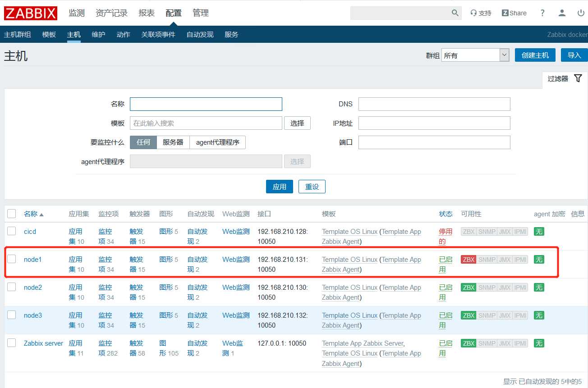Open 触发器 58 for Zabbix server

tap(137, 348)
